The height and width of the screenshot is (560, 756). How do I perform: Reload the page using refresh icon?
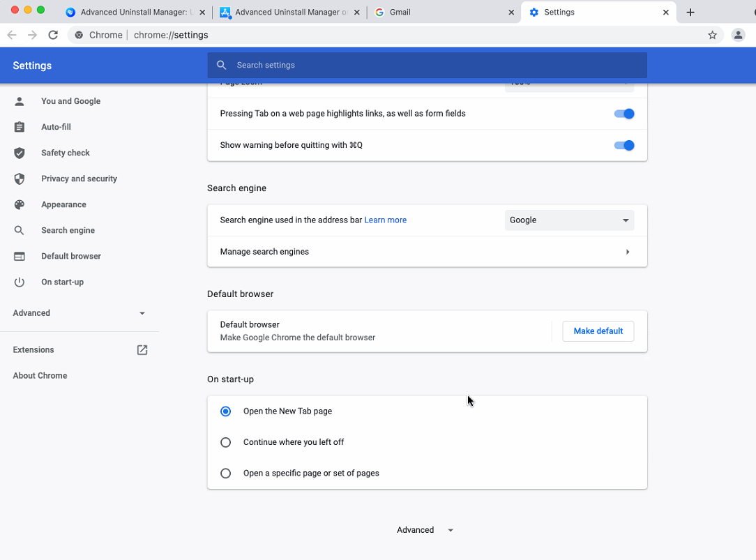click(53, 35)
